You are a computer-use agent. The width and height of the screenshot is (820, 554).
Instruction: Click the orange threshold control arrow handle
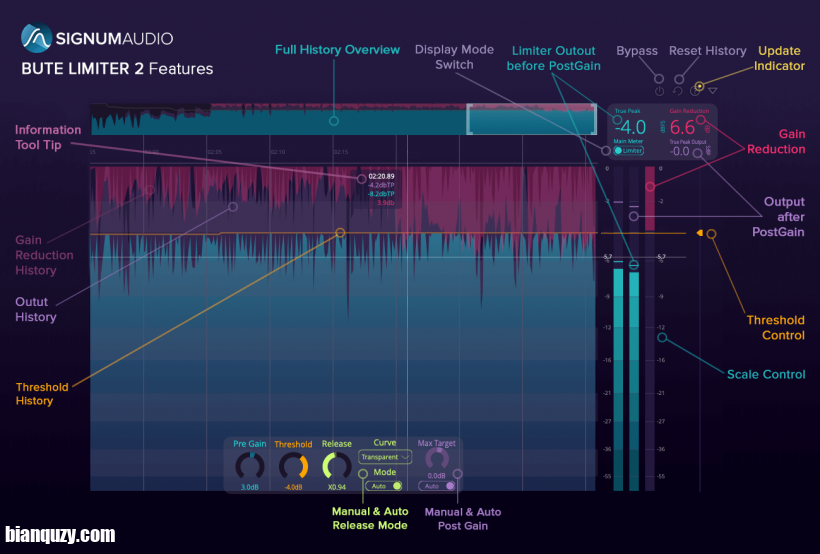tap(700, 233)
